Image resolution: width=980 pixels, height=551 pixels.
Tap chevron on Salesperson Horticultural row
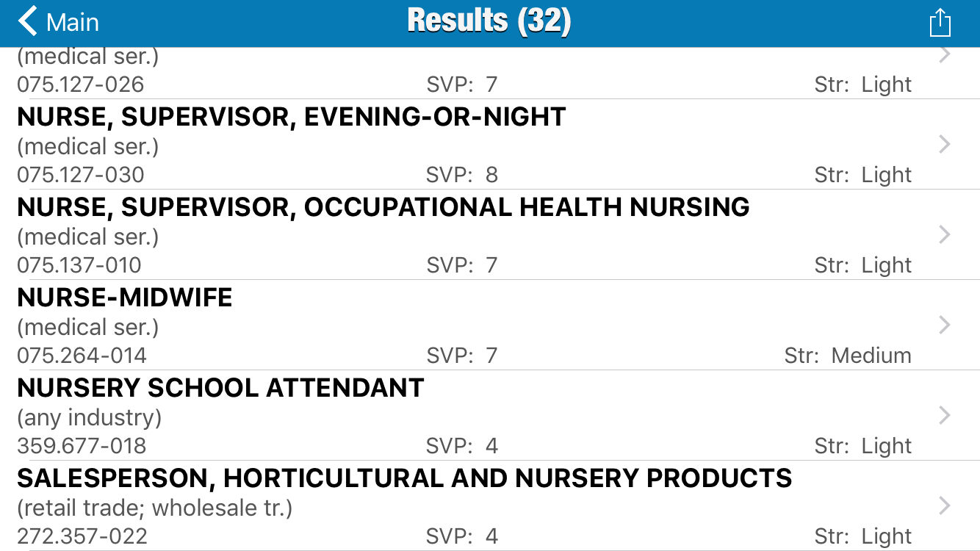click(945, 506)
